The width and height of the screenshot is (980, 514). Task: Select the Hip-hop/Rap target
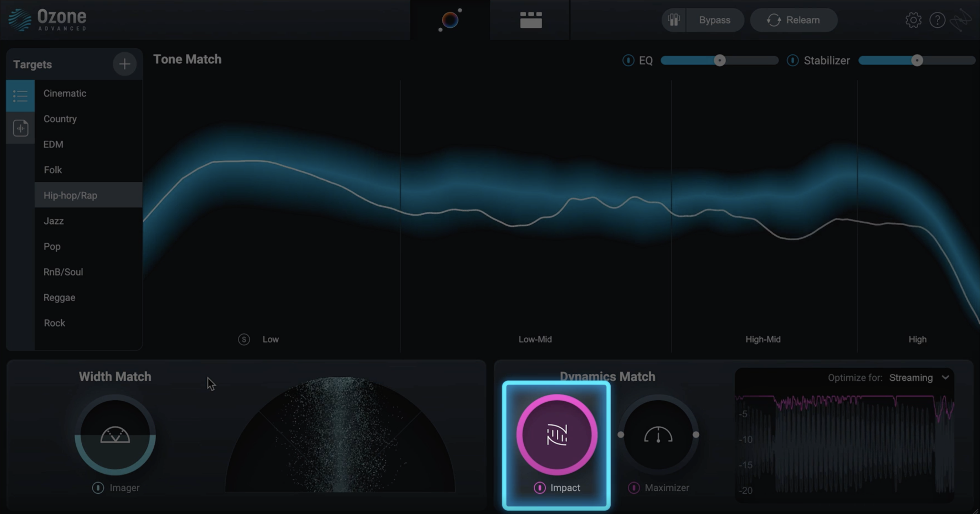88,195
